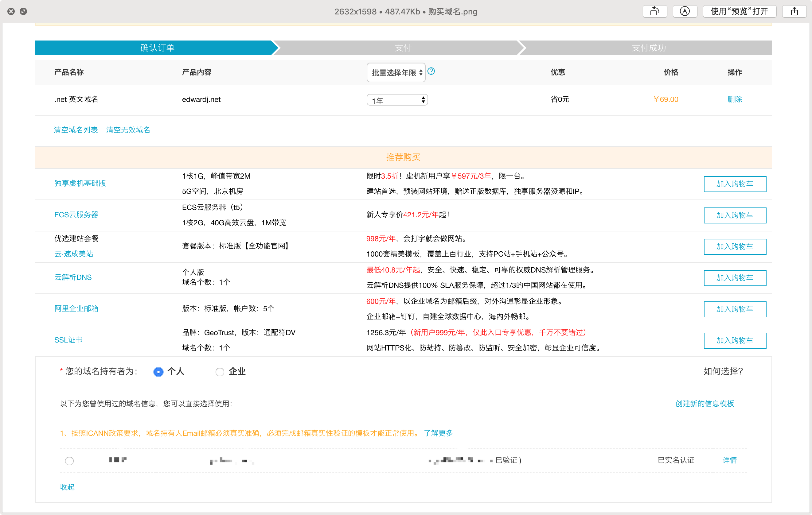Click the 价格 column header

671,72
